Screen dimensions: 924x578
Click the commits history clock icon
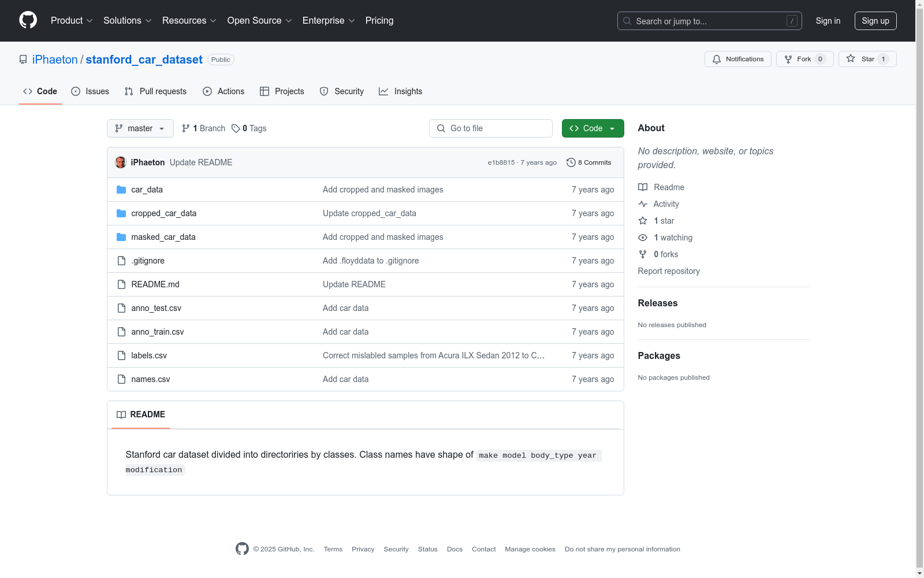(571, 162)
